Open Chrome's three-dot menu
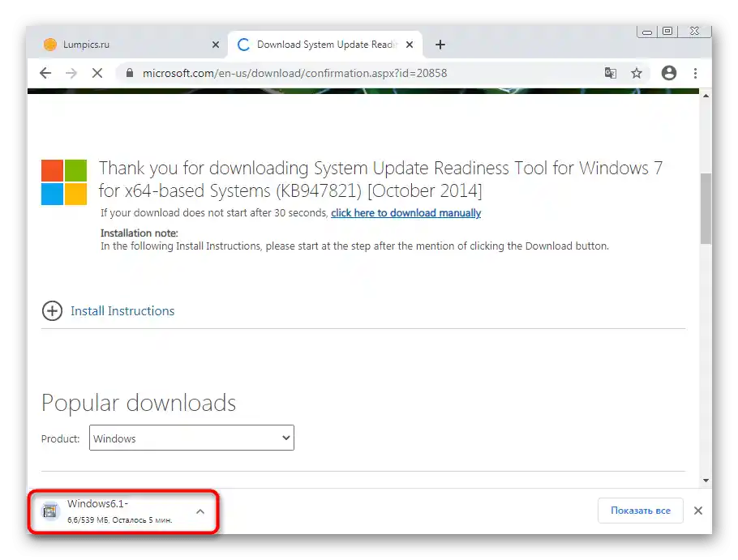738x560 pixels. (695, 73)
